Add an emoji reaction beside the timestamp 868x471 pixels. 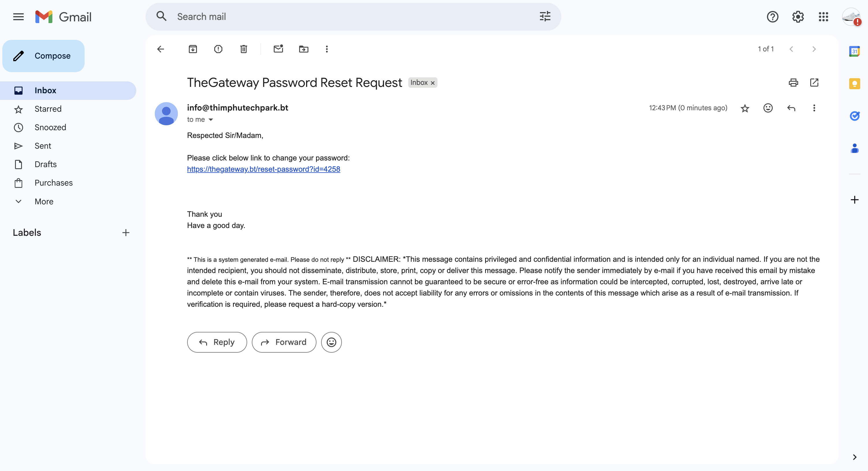click(768, 108)
